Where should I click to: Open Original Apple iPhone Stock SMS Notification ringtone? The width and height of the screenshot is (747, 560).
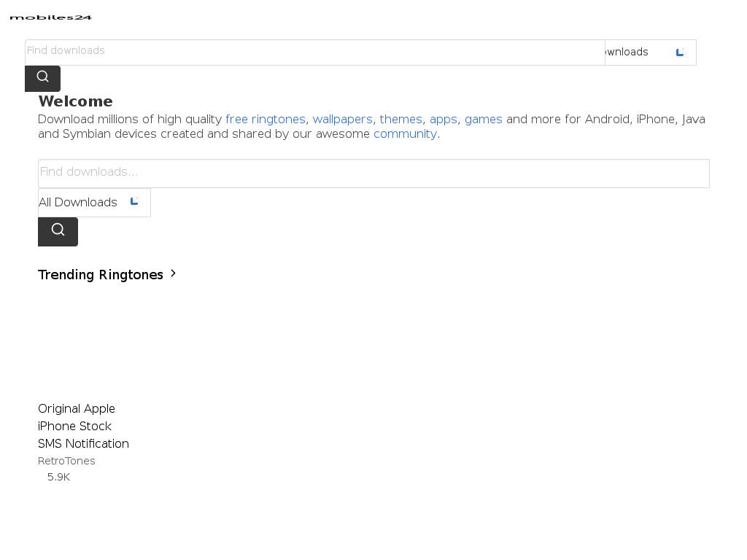(83, 427)
